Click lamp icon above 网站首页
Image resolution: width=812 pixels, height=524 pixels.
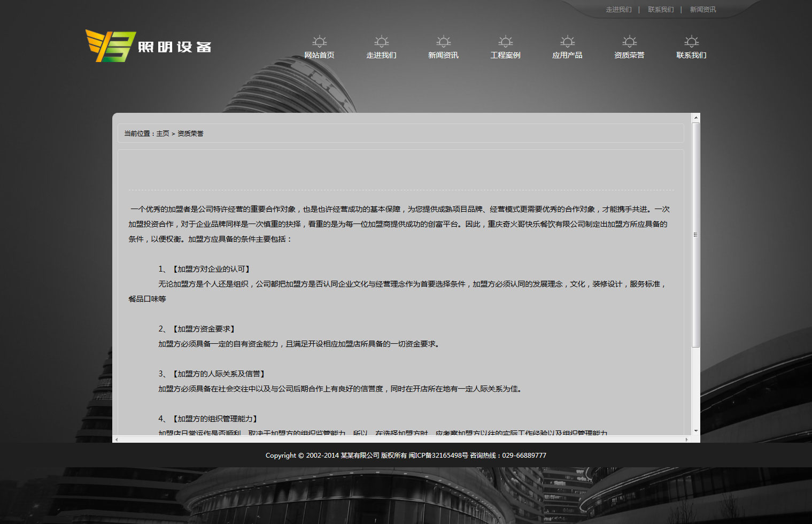click(x=319, y=42)
